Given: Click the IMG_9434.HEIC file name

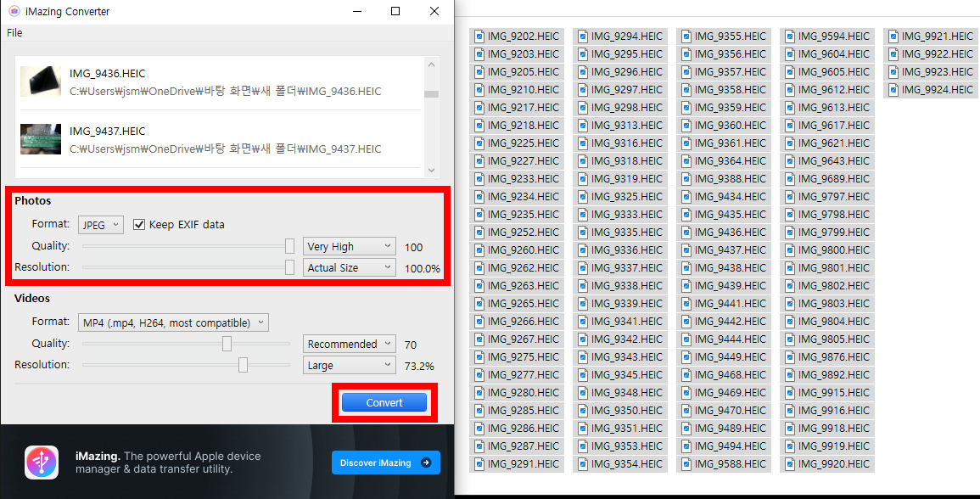Looking at the screenshot, I should pyautogui.click(x=731, y=197).
